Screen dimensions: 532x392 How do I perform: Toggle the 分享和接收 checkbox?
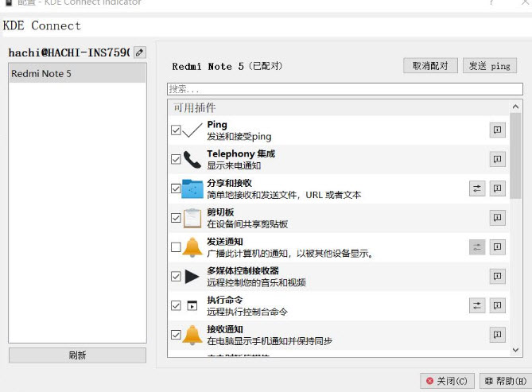[x=176, y=188]
